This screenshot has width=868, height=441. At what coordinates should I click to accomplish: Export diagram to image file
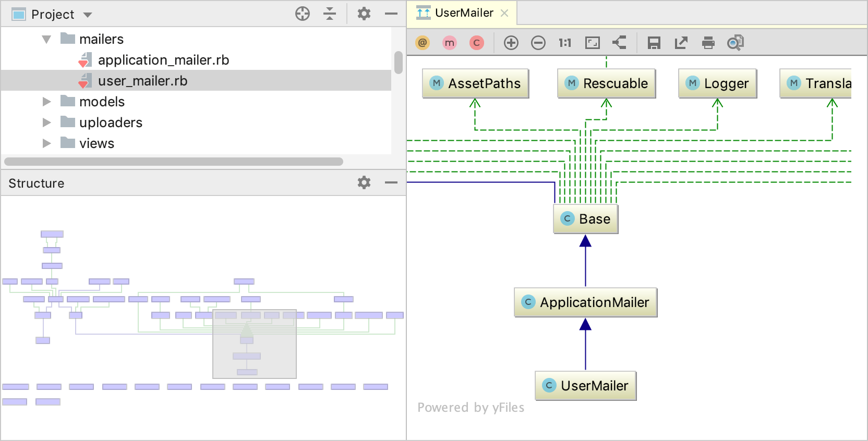pos(681,43)
